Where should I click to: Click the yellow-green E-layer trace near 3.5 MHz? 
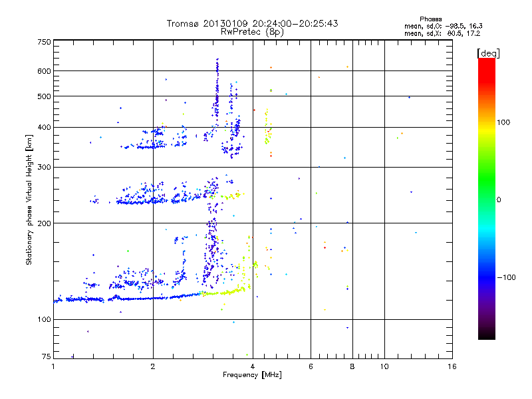pos(225,292)
